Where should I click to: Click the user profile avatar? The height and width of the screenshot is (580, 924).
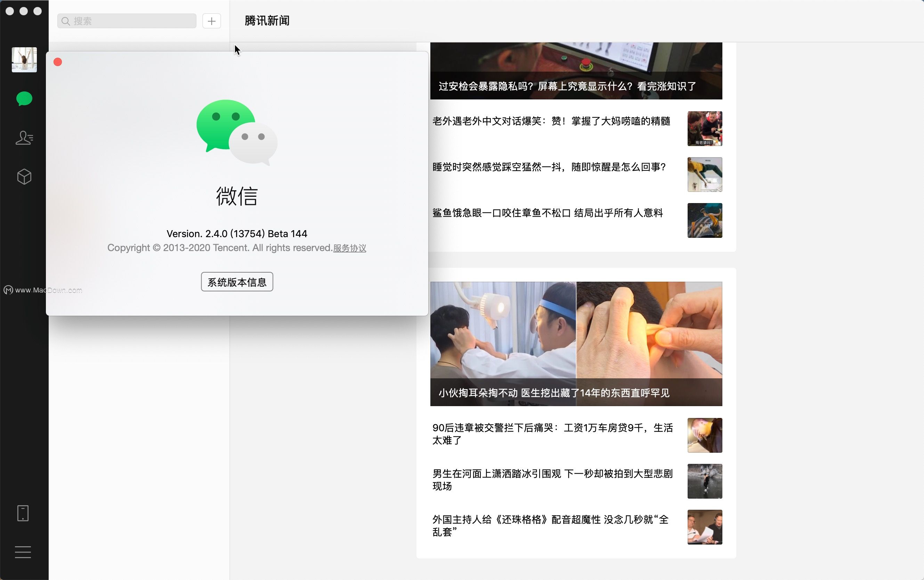(24, 60)
